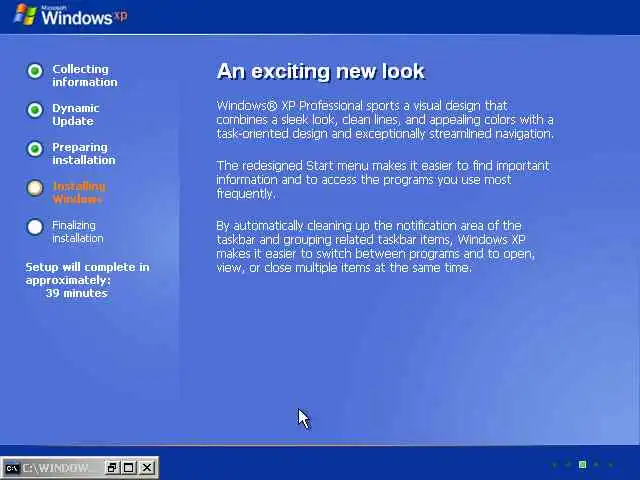Click the green setup progress indicator square

(x=582, y=464)
